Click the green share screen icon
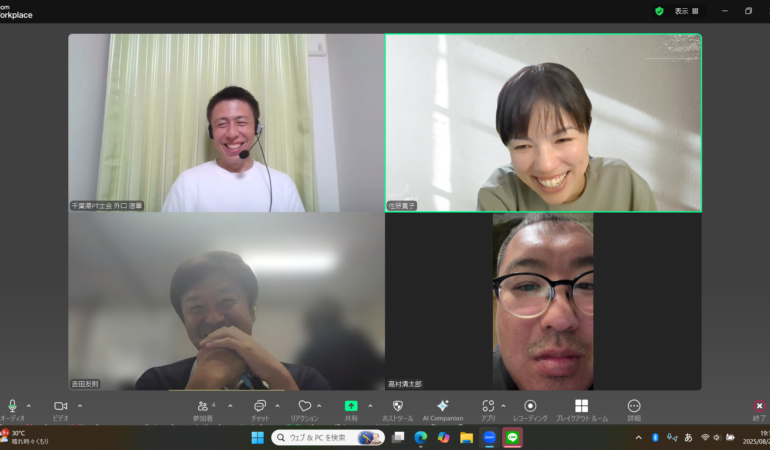The height and width of the screenshot is (450, 770). click(x=351, y=406)
